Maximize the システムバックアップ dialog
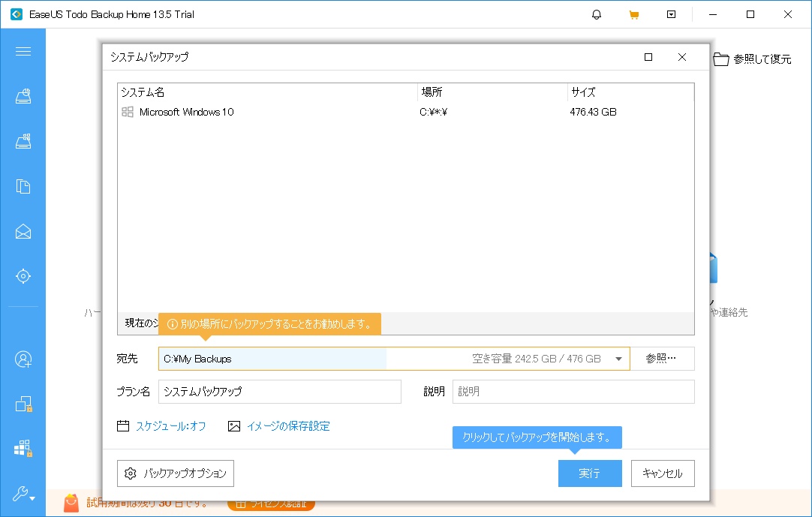Screen dimensions: 812x517 tap(648, 57)
